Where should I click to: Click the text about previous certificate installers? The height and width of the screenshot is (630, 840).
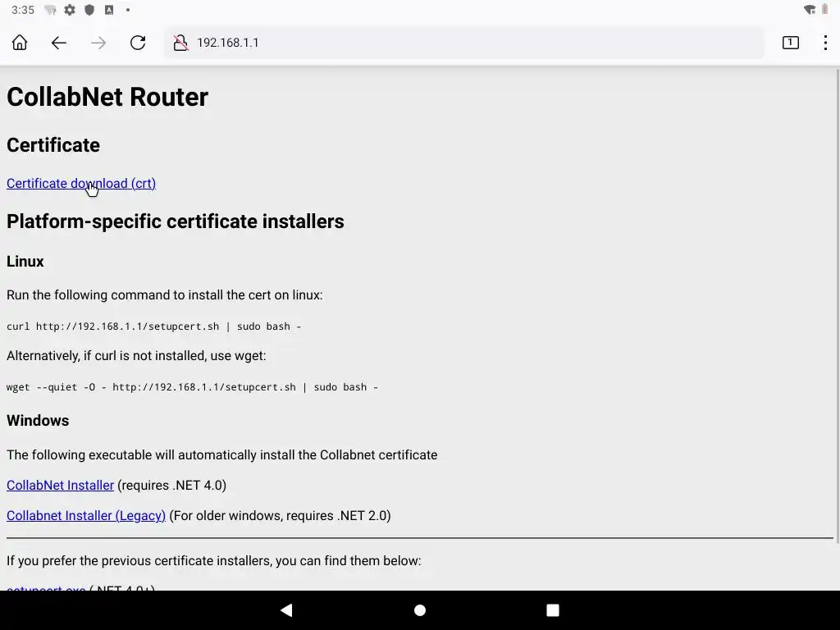pos(214,560)
